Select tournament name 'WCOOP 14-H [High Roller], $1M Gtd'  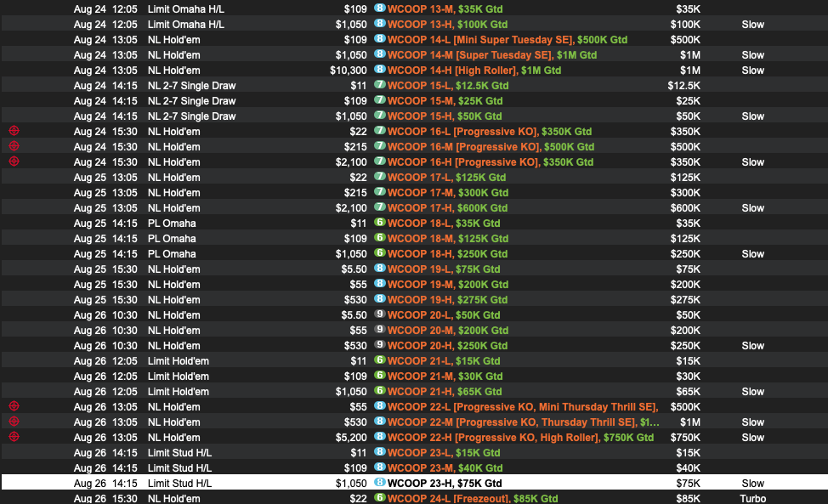[x=474, y=71]
